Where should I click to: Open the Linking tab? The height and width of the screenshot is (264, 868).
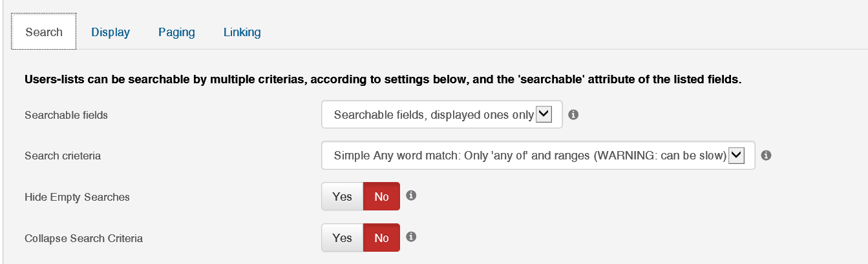click(242, 32)
